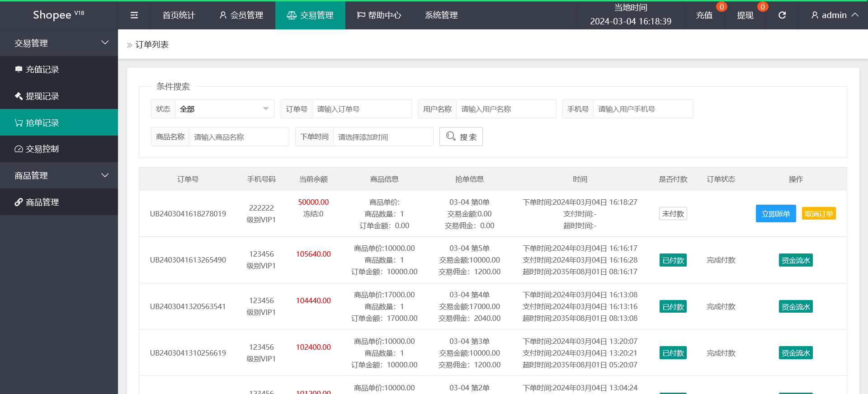The image size is (868, 394).
Task: Go to 首页统计 top menu
Action: [x=179, y=15]
